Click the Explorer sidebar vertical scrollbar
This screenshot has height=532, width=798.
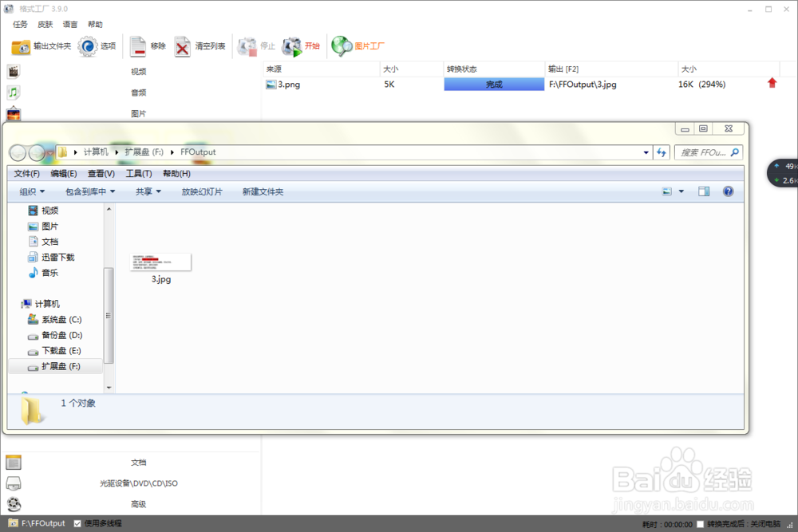109,315
